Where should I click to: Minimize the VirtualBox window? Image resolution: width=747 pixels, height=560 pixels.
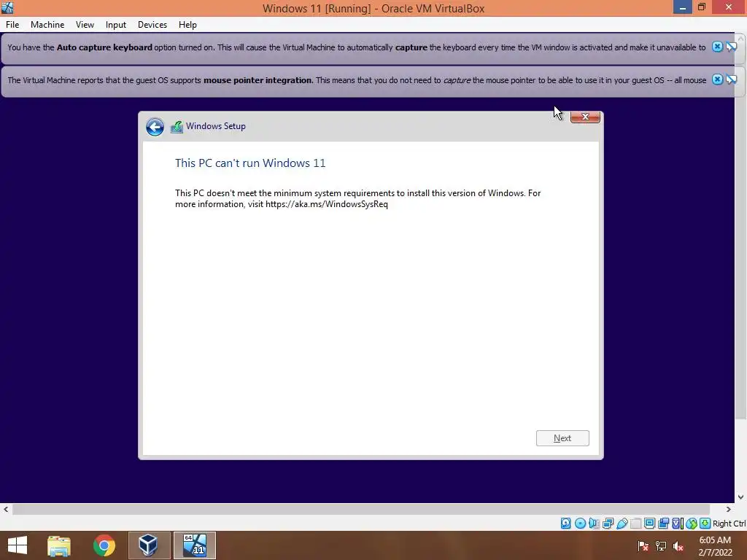[682, 7]
